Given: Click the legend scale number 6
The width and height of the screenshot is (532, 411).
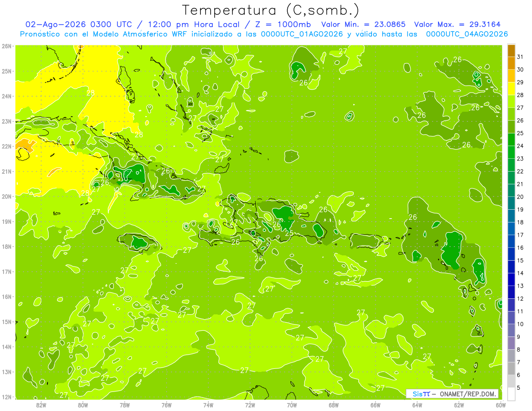Looking at the screenshot, I should [519, 375].
